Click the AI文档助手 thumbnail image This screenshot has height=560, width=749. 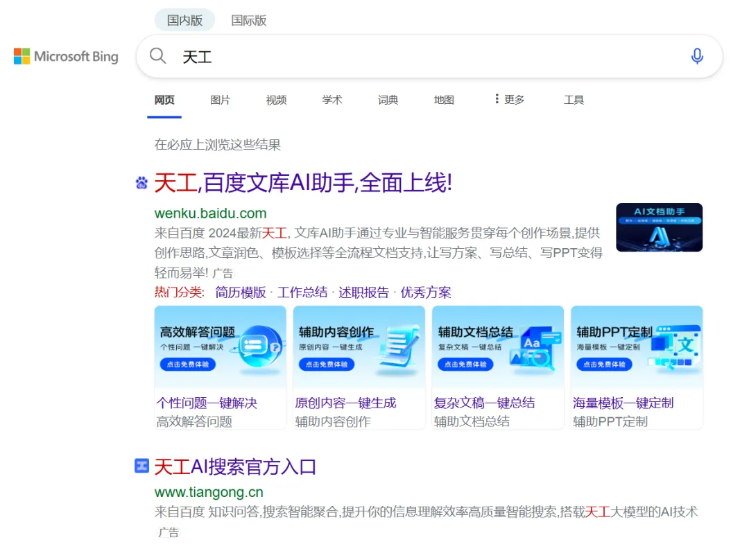tap(659, 227)
